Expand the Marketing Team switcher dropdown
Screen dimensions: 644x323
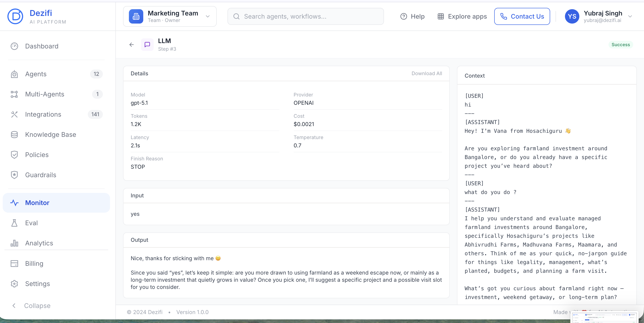tap(207, 17)
